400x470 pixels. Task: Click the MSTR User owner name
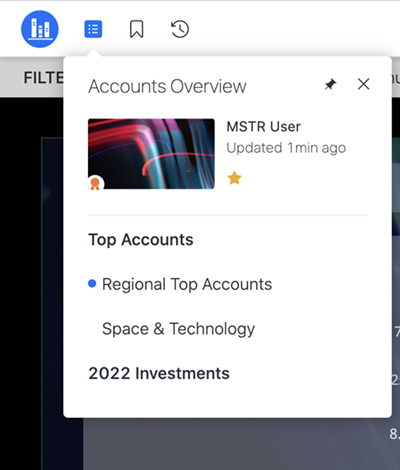[263, 127]
